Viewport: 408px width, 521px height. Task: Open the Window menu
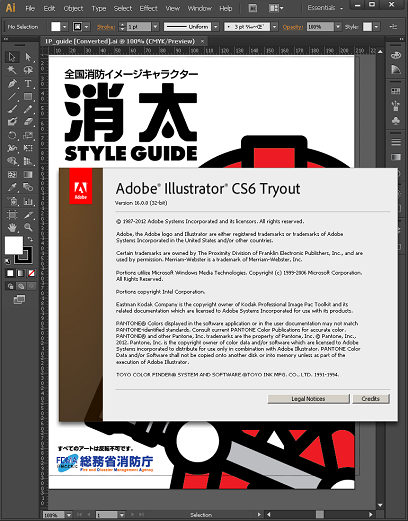tap(199, 8)
